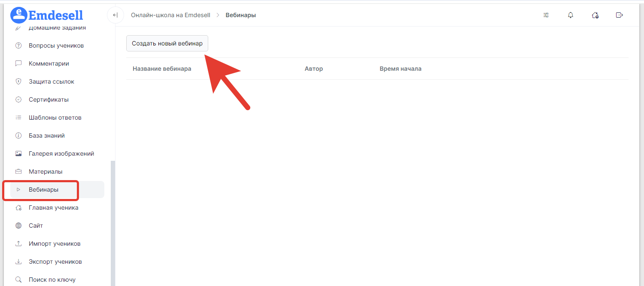Click the Название вебинара column header
This screenshot has width=644, height=286.
162,69
